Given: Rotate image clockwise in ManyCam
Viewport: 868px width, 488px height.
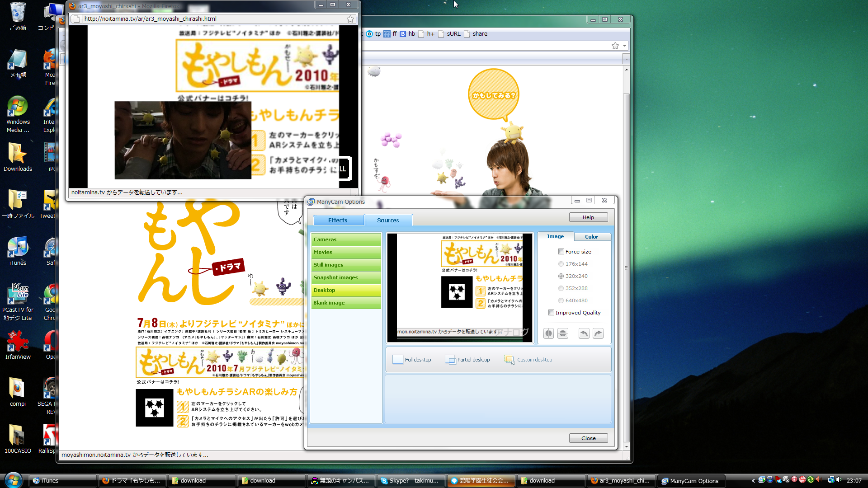Looking at the screenshot, I should 598,333.
